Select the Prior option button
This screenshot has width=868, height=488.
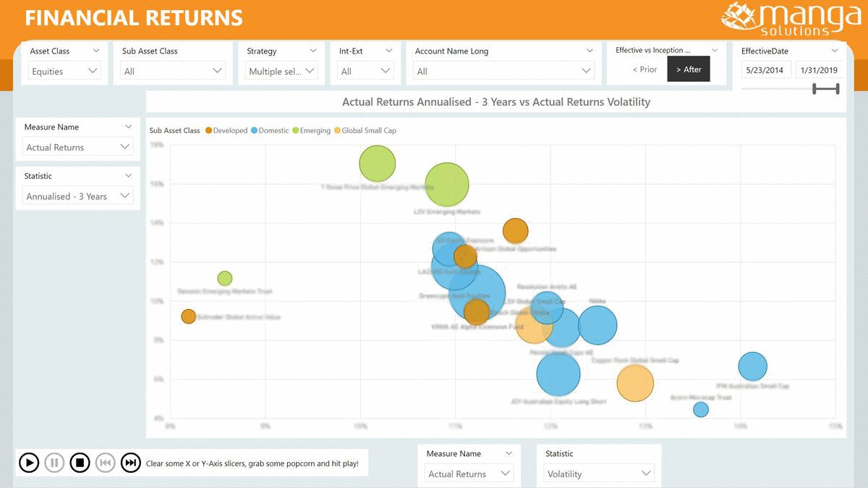tap(644, 70)
